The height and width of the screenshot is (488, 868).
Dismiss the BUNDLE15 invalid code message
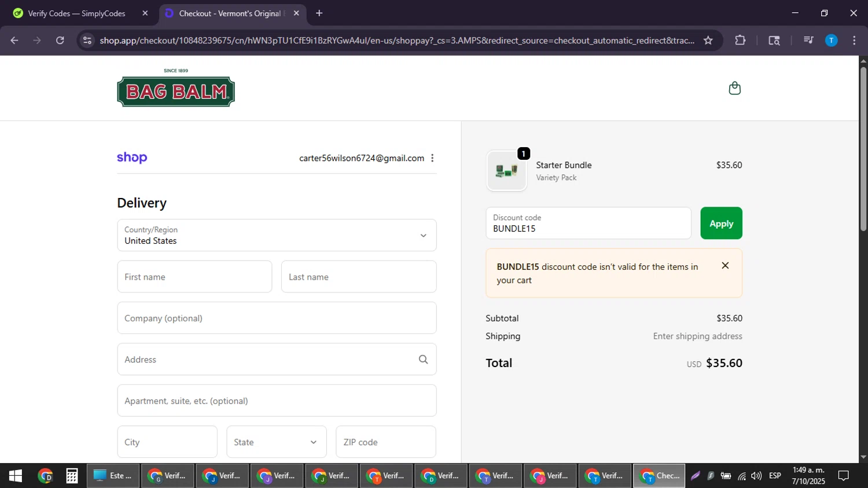point(725,266)
